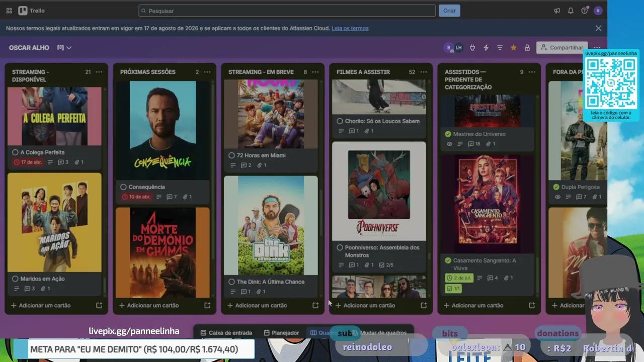Click the 2 de jul. due date badge
The image size is (644, 362).
tap(459, 278)
